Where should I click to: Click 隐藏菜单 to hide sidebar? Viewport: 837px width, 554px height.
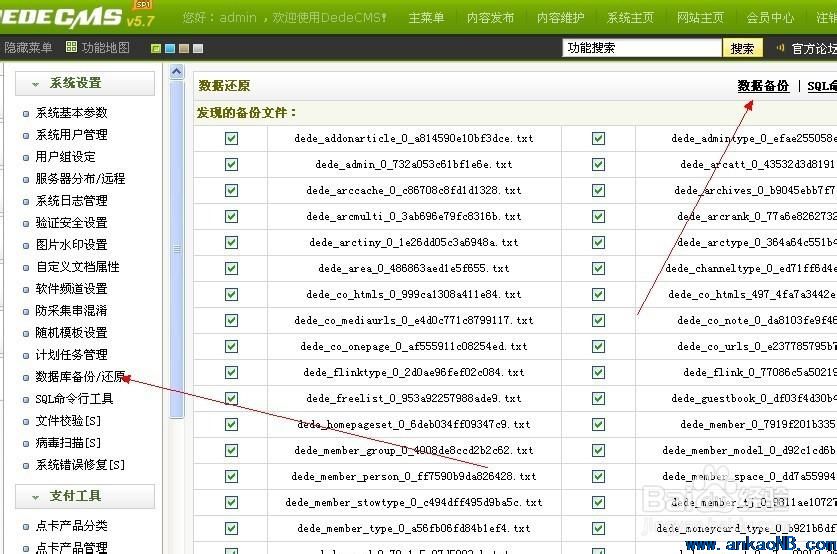tap(28, 48)
